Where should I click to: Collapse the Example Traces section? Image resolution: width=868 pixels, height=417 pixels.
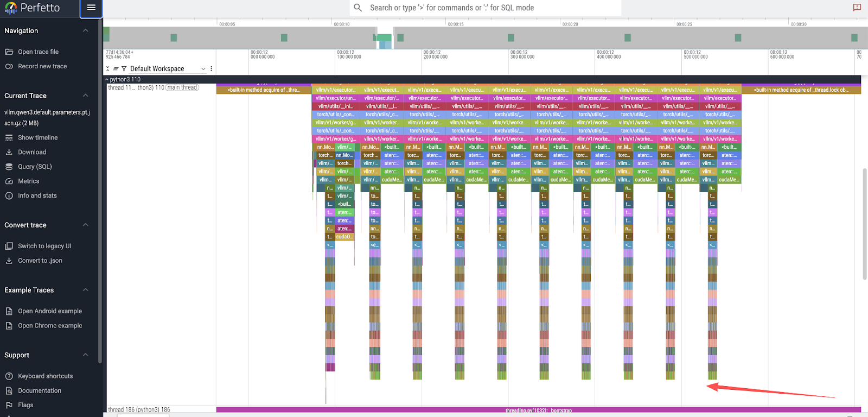[85, 290]
